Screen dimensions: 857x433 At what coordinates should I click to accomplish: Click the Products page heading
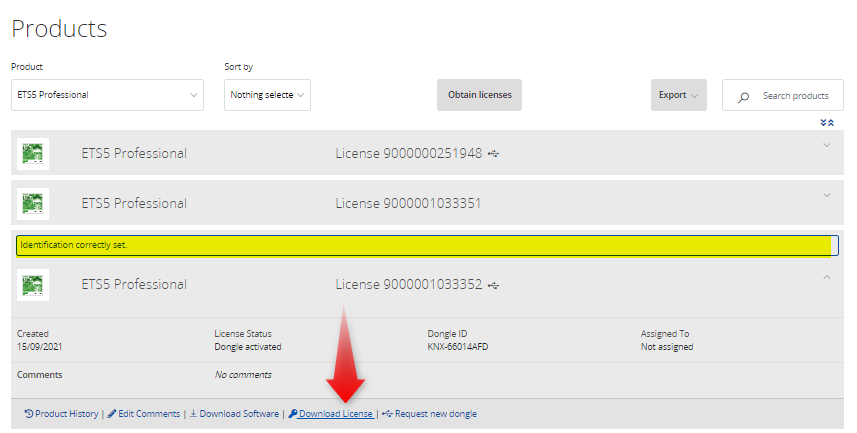(59, 28)
